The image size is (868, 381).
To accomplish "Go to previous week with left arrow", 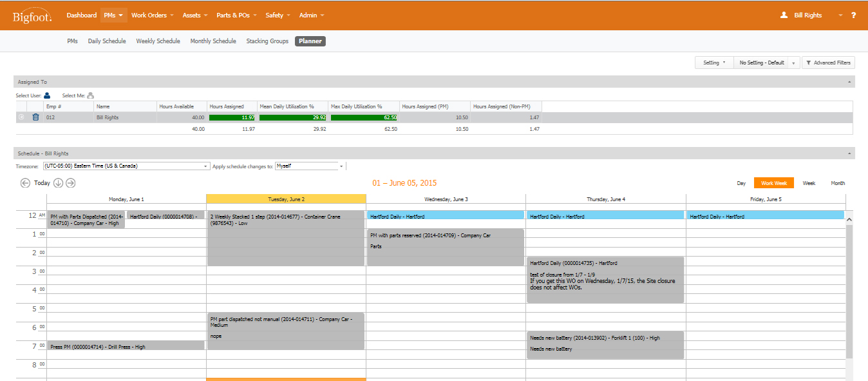I will tap(25, 183).
